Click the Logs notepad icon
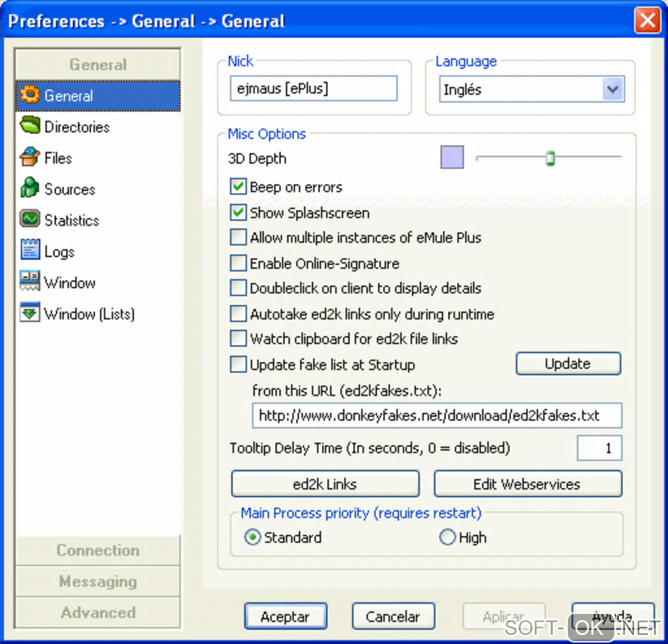The width and height of the screenshot is (668, 644). tap(30, 250)
